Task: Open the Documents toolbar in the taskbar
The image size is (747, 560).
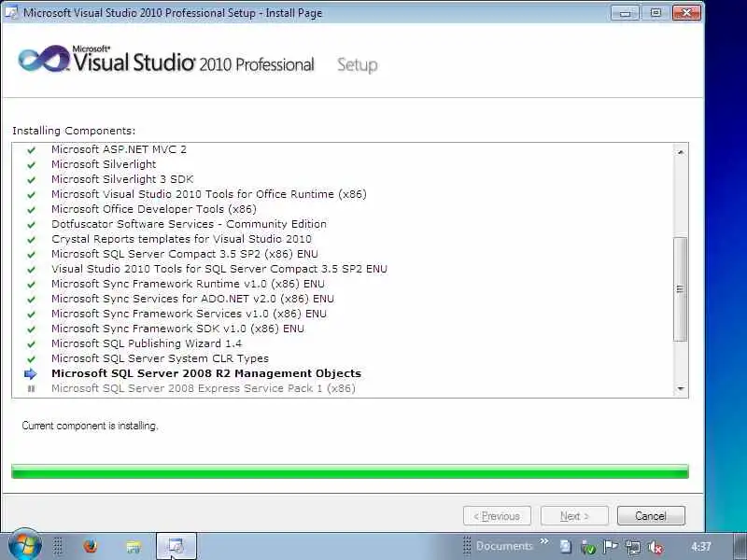Action: pyautogui.click(x=503, y=546)
